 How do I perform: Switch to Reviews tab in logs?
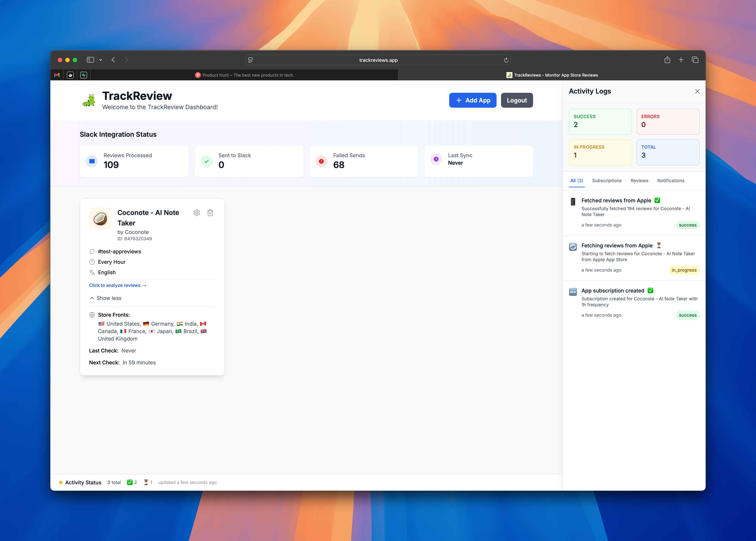639,181
